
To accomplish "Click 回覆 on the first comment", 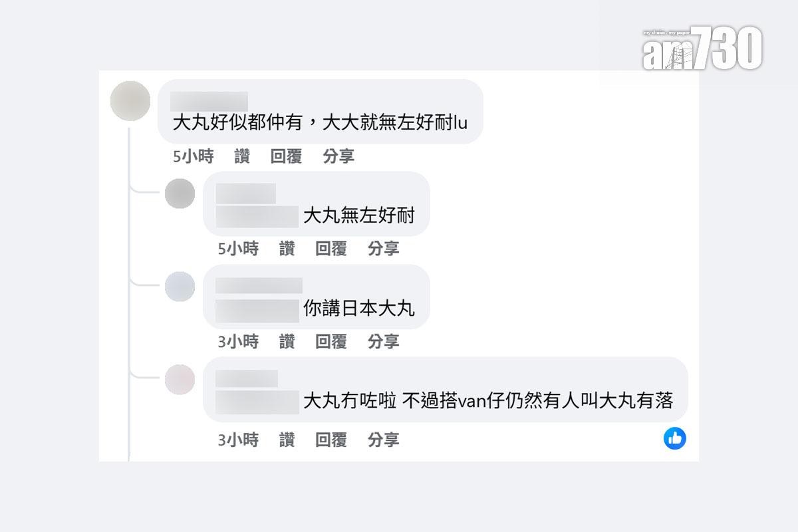I will pos(287,156).
